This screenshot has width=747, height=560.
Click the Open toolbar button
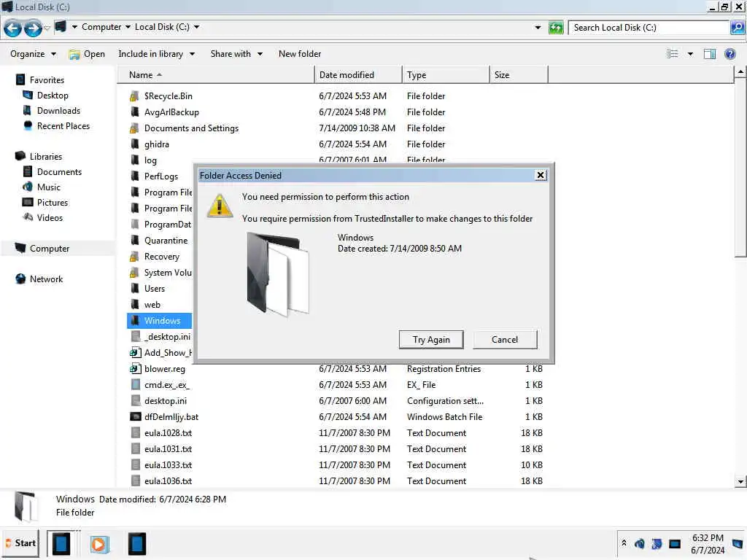click(x=87, y=54)
